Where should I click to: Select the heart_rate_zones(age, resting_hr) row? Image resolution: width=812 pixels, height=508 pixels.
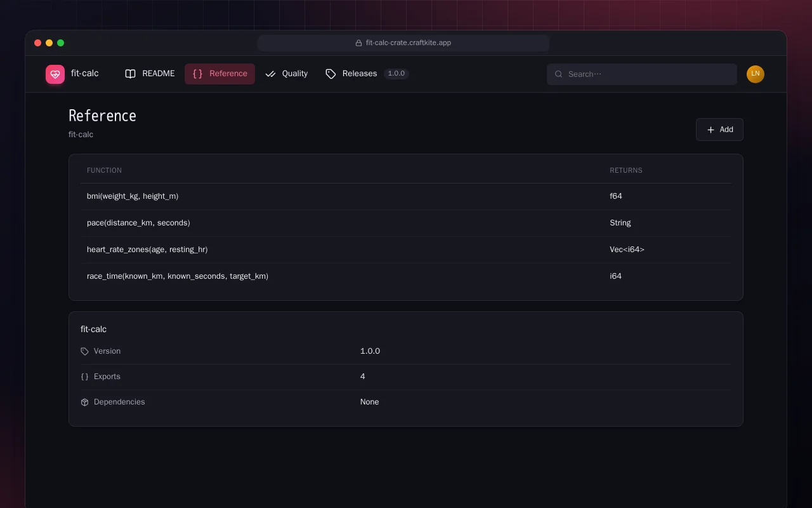pos(406,250)
